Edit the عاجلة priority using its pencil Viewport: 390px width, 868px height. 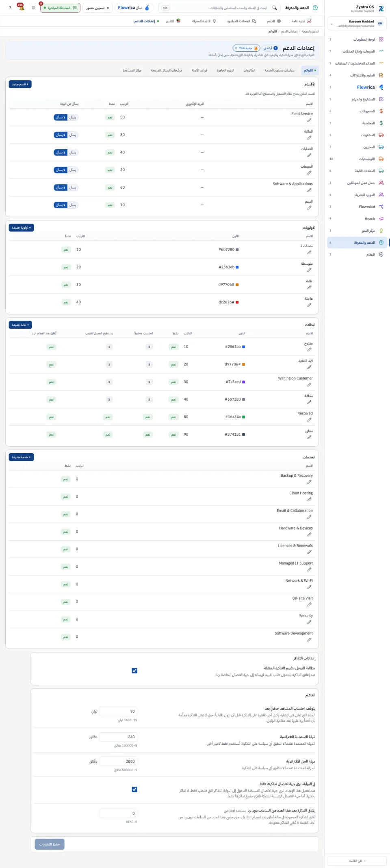(309, 305)
